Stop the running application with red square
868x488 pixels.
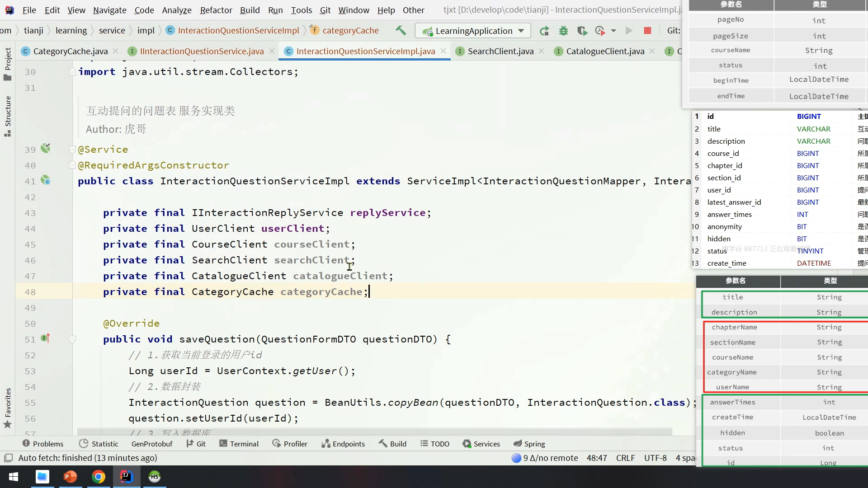[x=647, y=31]
